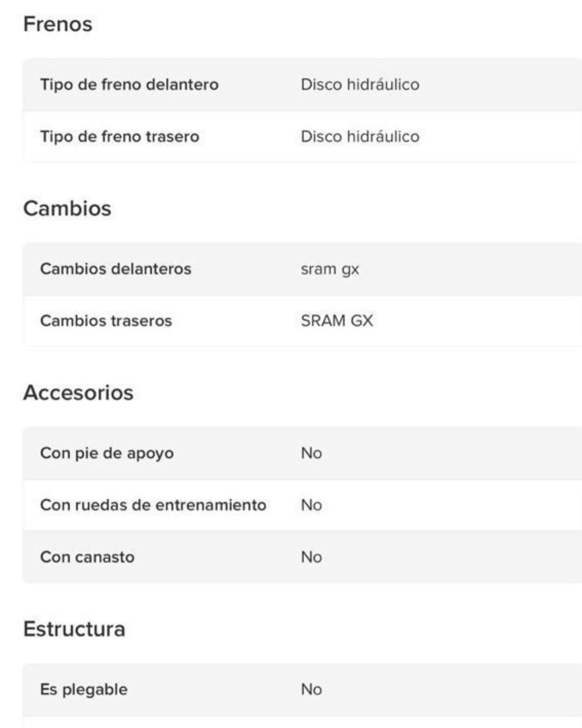Select the 'Tipo de freno trasero' label
Screen dimensions: 582x728
tap(120, 137)
